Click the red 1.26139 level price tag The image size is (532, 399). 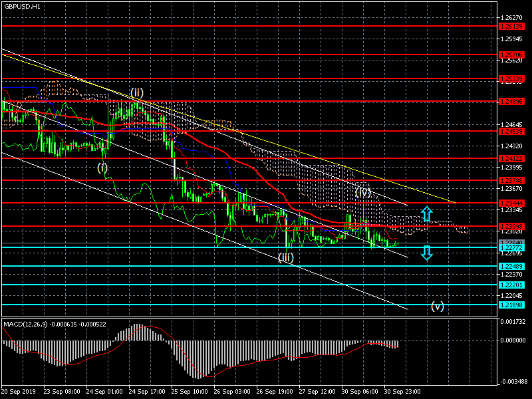(512, 27)
